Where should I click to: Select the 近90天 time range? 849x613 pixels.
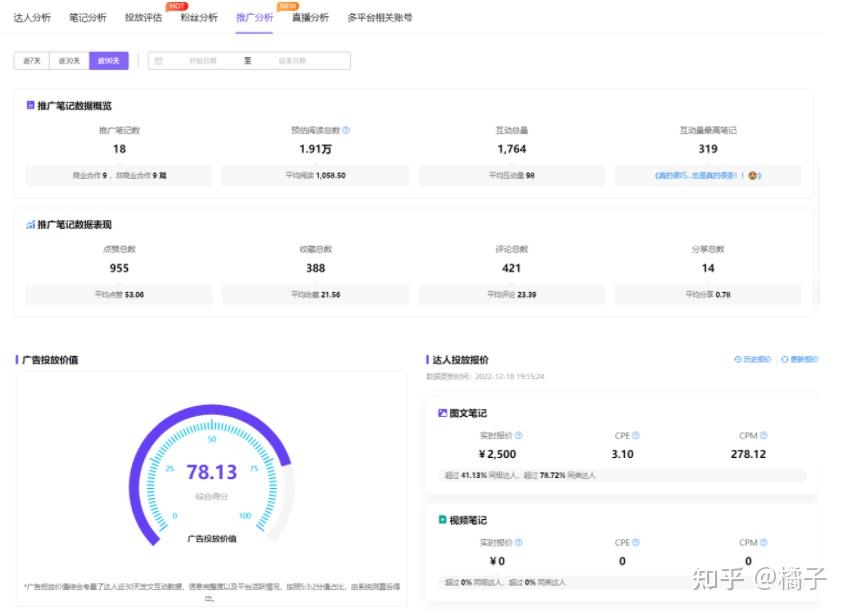pyautogui.click(x=109, y=61)
